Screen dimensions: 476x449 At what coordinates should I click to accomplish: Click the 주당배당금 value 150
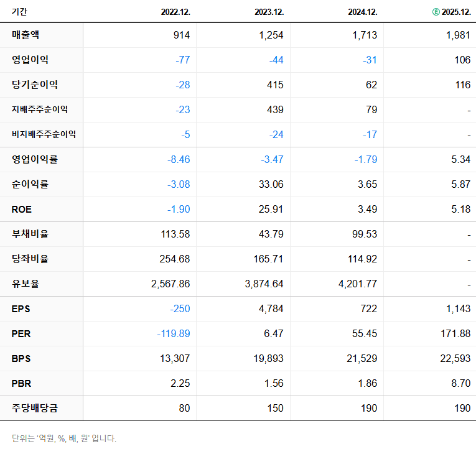click(276, 409)
